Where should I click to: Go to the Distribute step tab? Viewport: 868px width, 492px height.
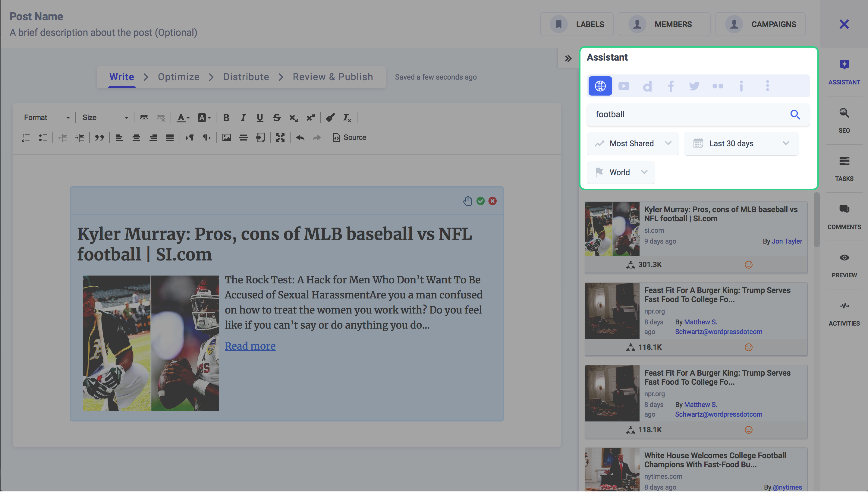pyautogui.click(x=246, y=77)
